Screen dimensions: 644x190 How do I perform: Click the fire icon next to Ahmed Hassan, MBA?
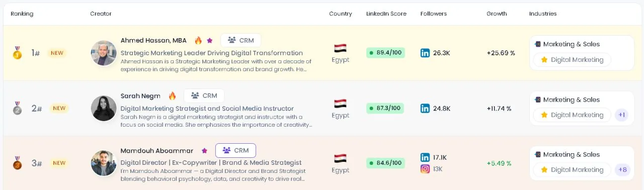(x=198, y=40)
